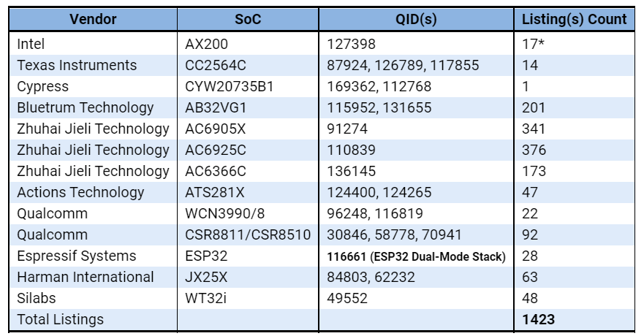Click the Vendor column header

[93, 19]
